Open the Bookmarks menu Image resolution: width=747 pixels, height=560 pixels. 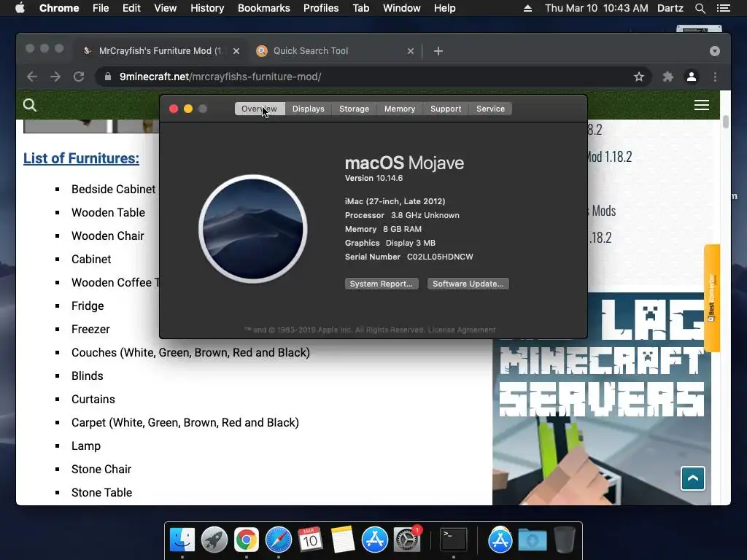click(263, 8)
